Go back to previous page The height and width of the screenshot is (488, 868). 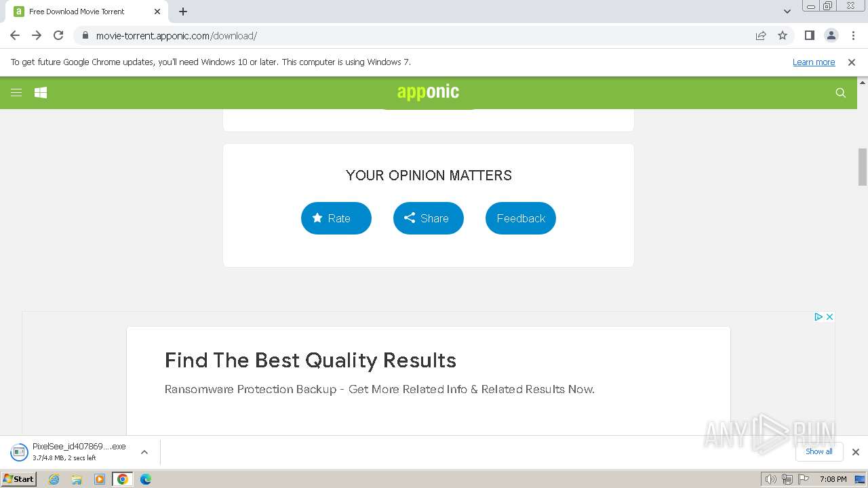(x=15, y=35)
